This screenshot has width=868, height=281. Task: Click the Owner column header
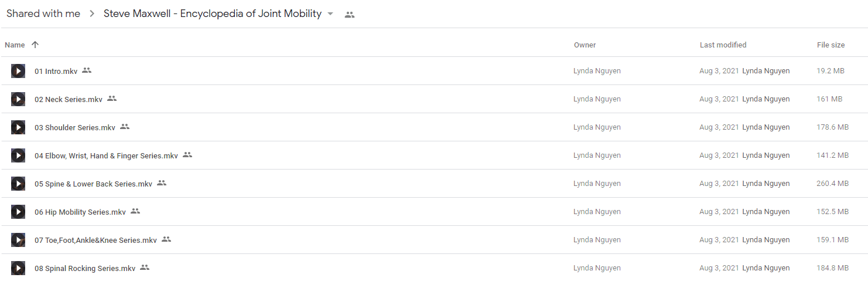coord(585,45)
